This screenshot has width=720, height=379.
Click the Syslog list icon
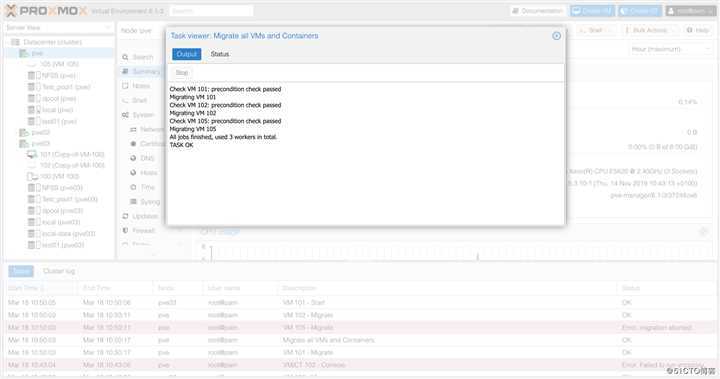click(x=133, y=202)
